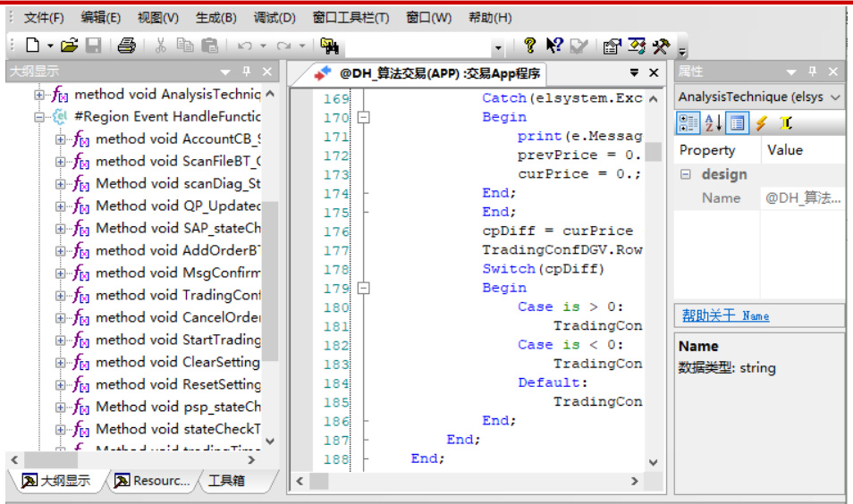
Task: Click the Name property value field
Action: (802, 198)
